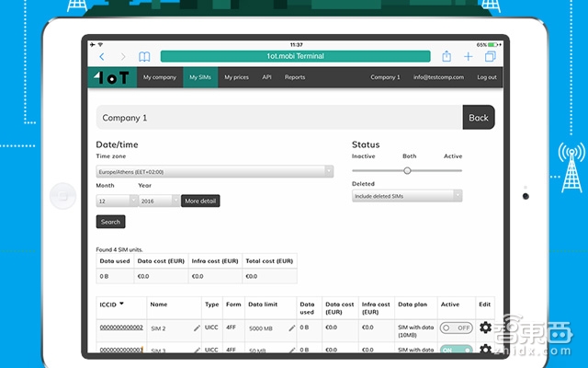Edit the 5000 MB data limit pencil
The image size is (588, 368).
pos(292,328)
